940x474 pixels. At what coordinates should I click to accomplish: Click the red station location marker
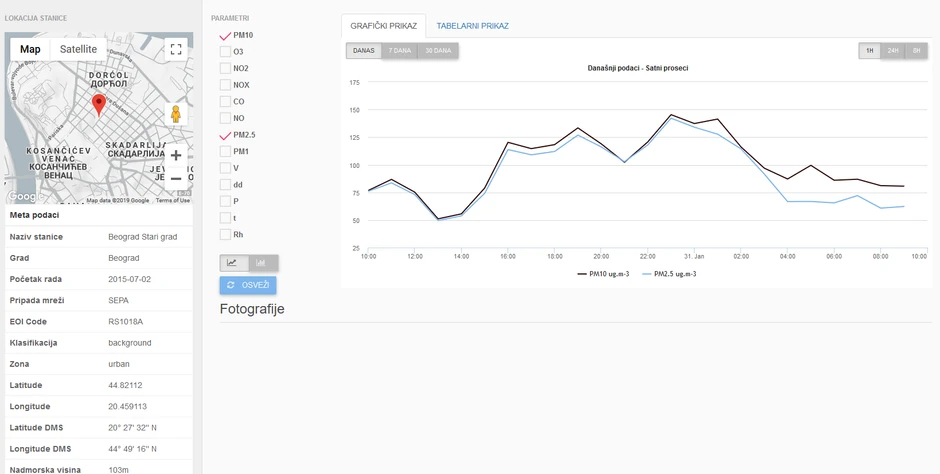99,104
